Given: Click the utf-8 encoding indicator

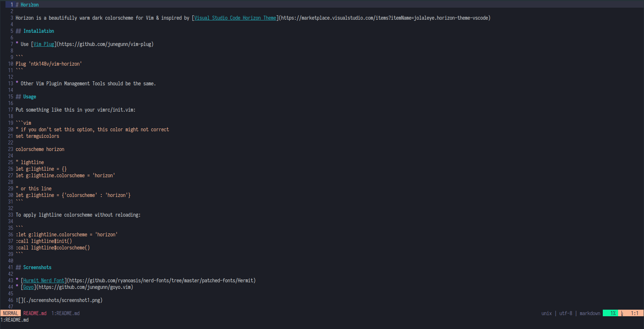Looking at the screenshot, I should tap(566, 313).
